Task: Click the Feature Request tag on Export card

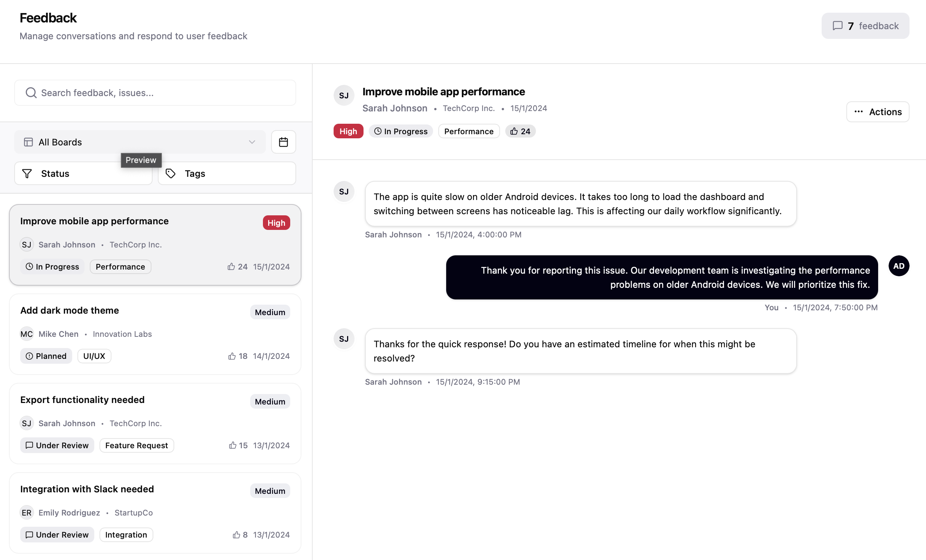Action: pos(137,446)
